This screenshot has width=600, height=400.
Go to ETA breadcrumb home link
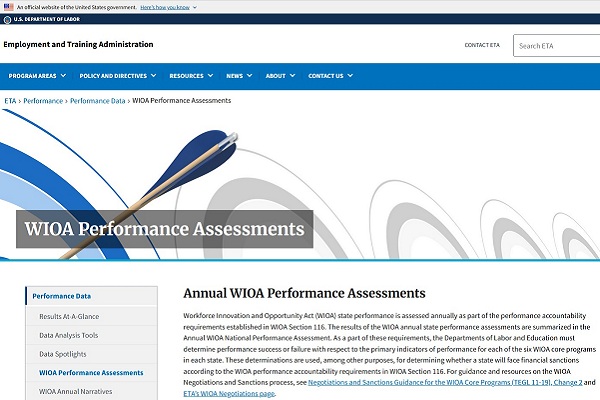click(9, 101)
